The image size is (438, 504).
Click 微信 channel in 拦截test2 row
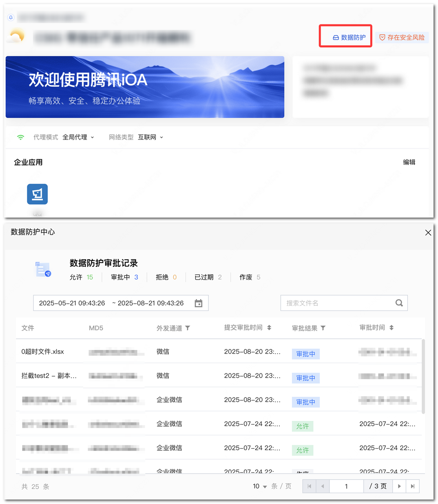click(x=163, y=376)
